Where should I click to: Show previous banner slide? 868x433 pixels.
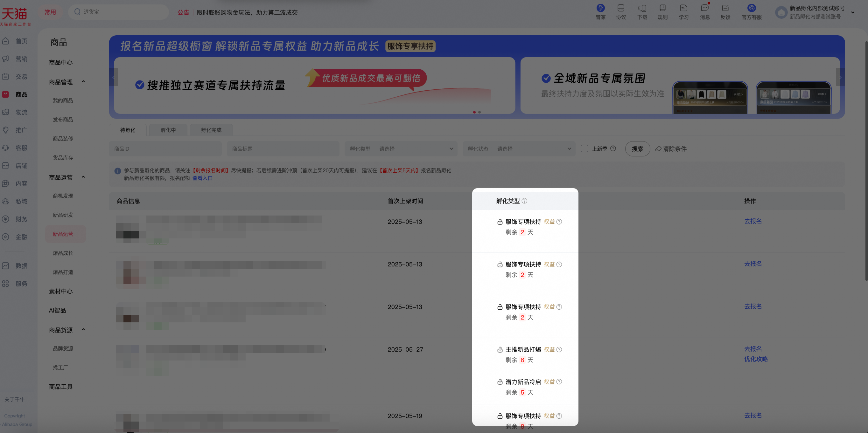tap(113, 77)
